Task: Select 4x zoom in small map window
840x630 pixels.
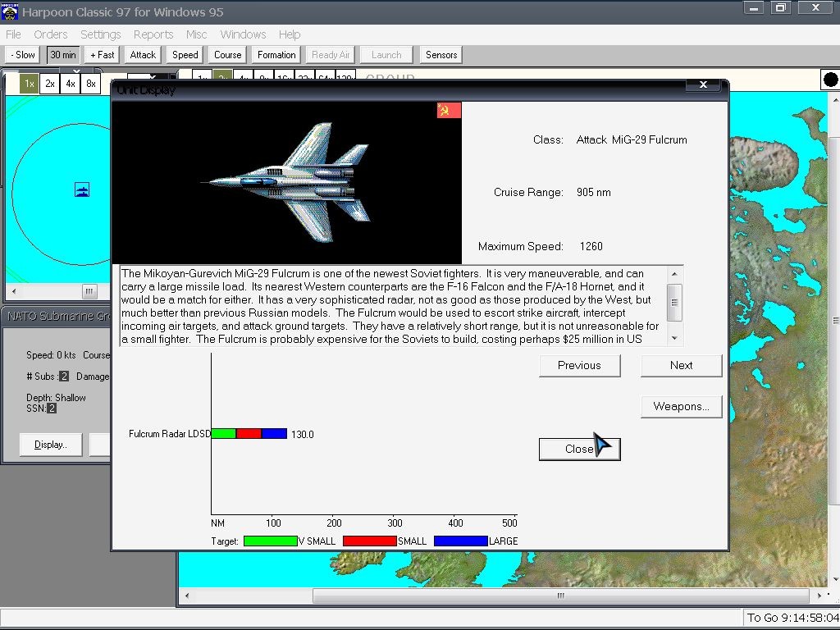Action: [x=71, y=84]
